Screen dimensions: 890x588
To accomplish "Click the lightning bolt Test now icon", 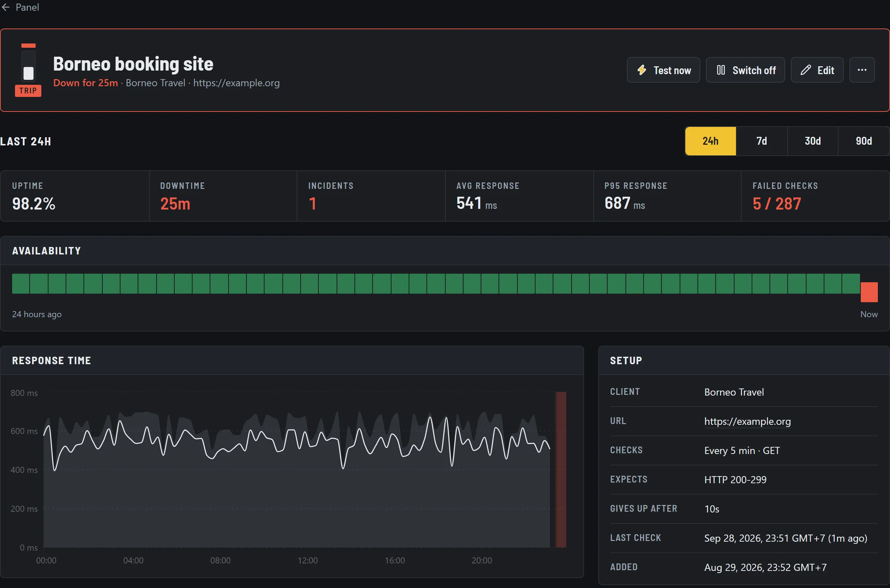I will pos(641,70).
